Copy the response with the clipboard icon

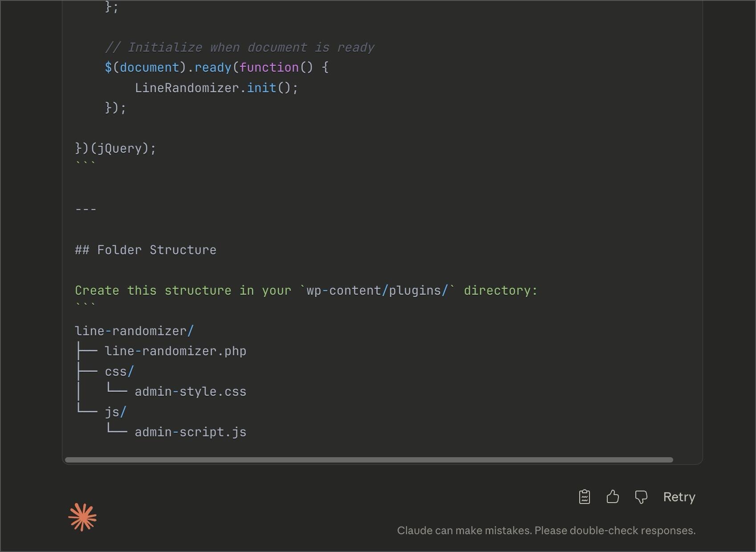click(584, 497)
